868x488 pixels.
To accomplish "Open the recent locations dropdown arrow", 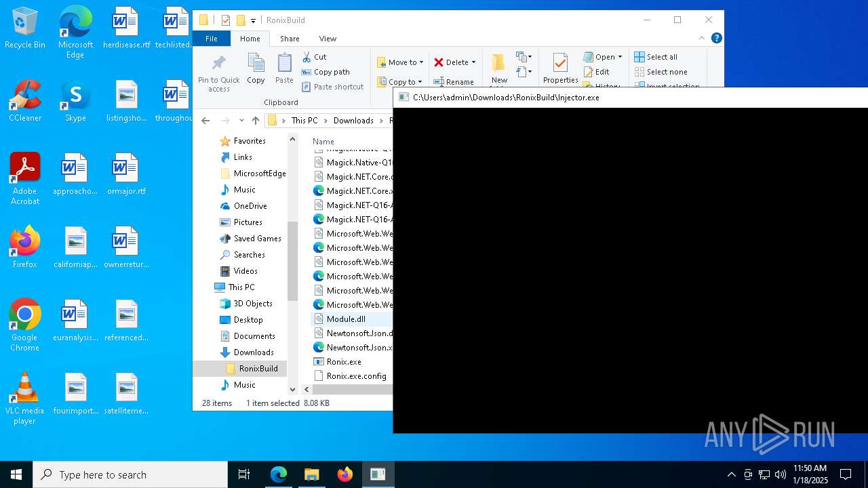I will coord(241,121).
